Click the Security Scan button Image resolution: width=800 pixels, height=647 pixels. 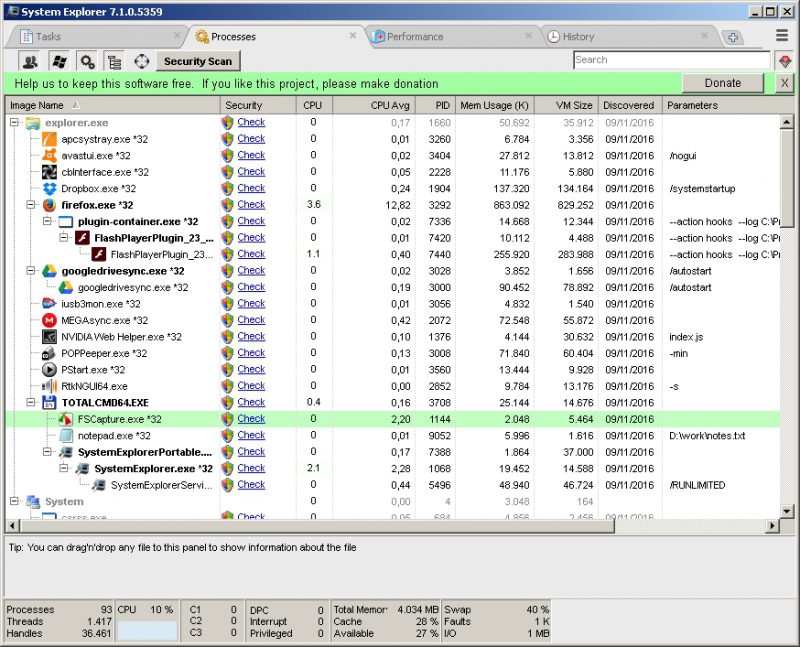[x=198, y=62]
